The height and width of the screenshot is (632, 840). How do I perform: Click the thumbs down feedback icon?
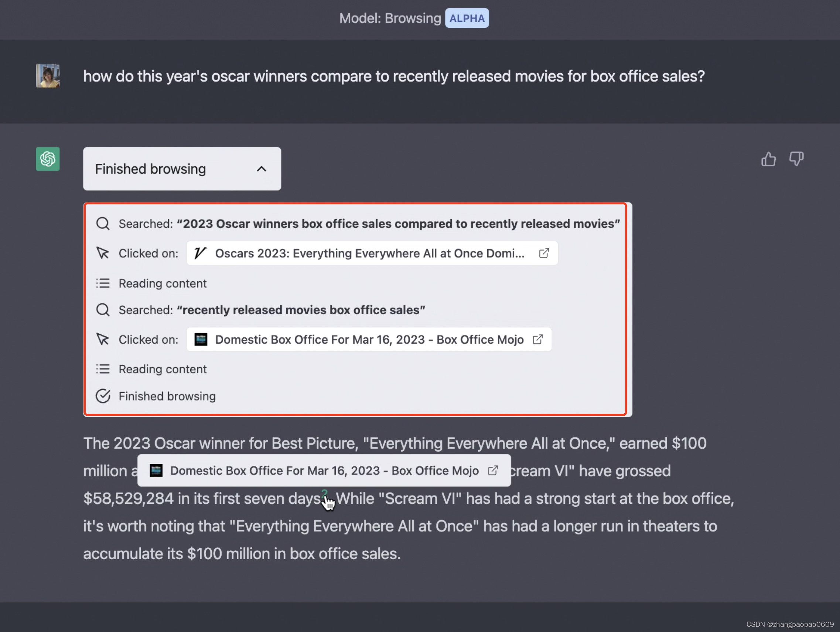796,159
